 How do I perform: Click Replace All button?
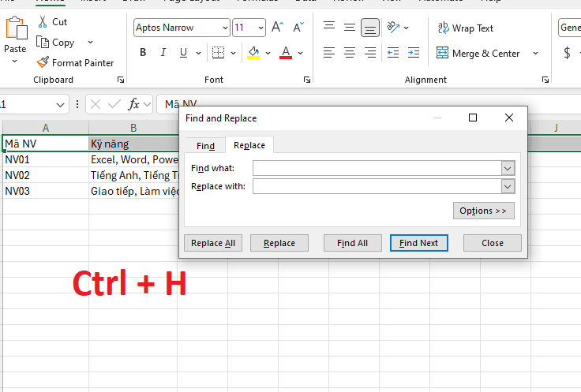click(x=213, y=243)
